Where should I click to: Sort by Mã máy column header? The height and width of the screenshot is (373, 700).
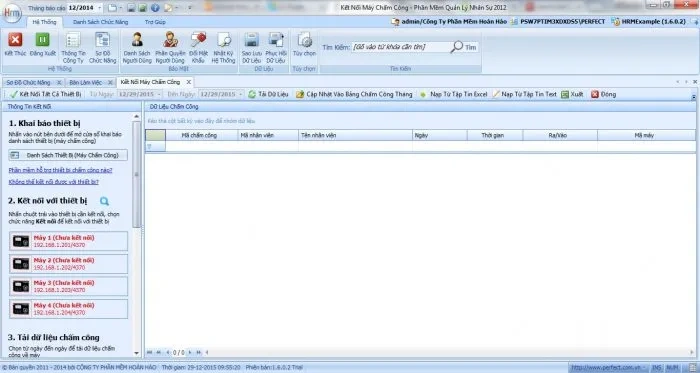(x=646, y=135)
